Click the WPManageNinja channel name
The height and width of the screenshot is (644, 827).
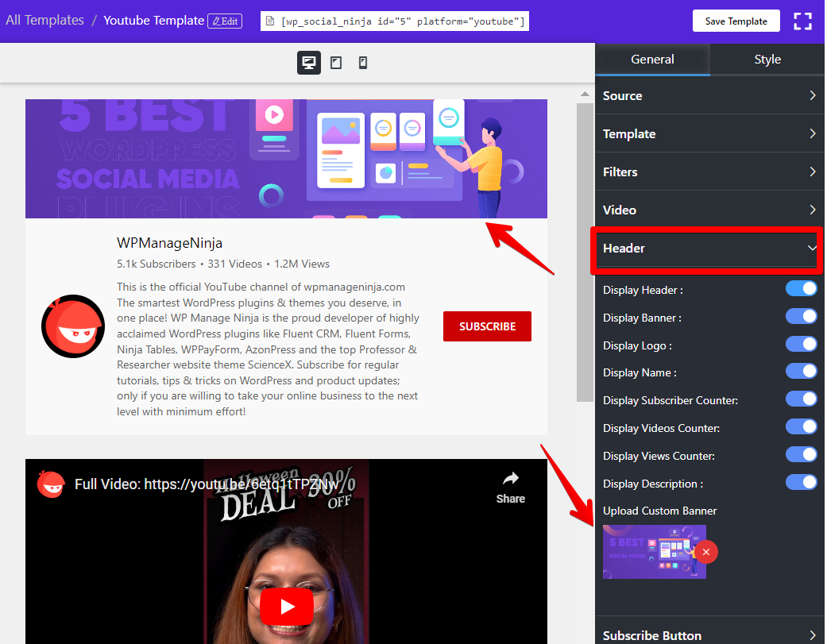tap(169, 243)
